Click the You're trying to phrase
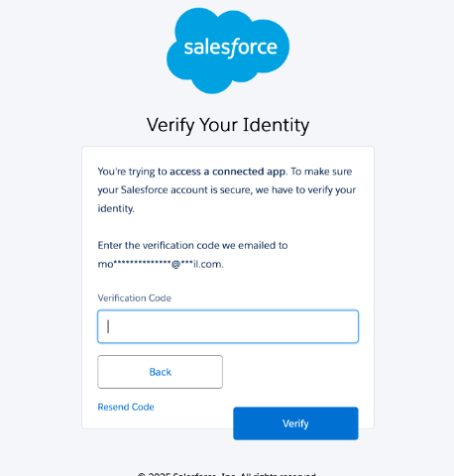The height and width of the screenshot is (476, 454). [x=132, y=172]
